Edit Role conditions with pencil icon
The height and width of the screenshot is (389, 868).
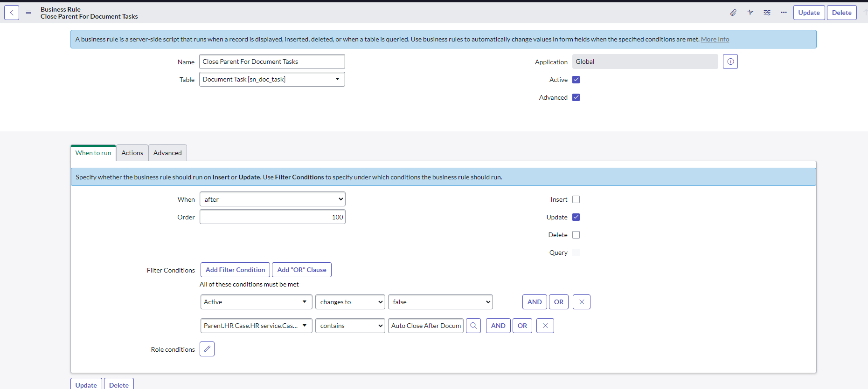207,349
